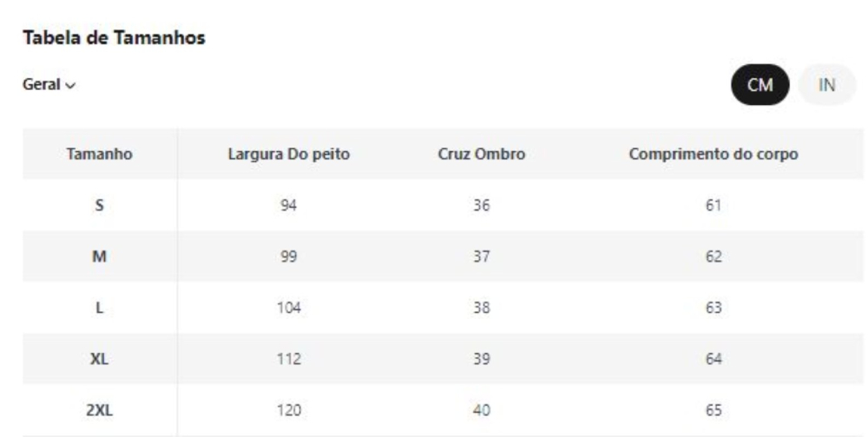Screen dimensions: 868x437
Task: Click the Largura Do peito header
Action: (288, 153)
